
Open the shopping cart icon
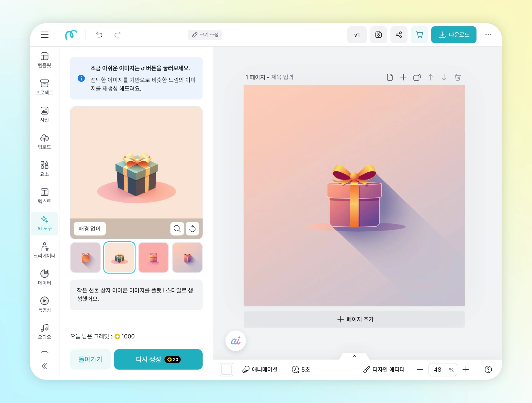419,35
